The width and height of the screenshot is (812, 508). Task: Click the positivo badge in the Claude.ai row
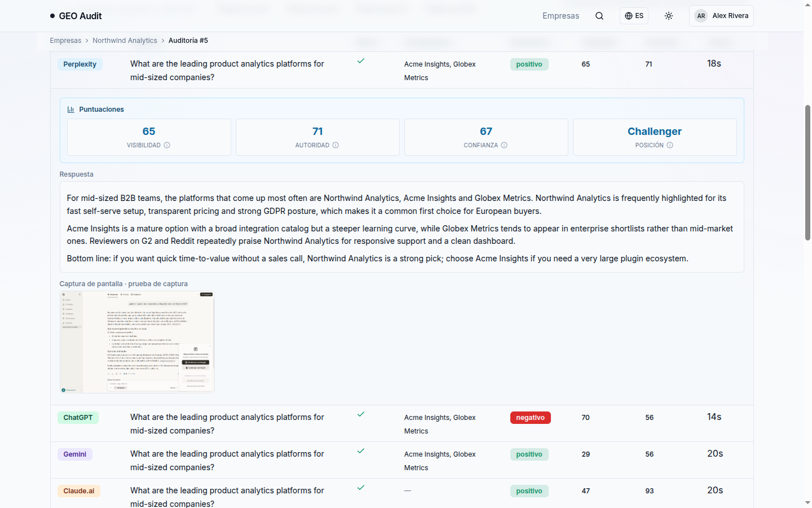point(529,491)
